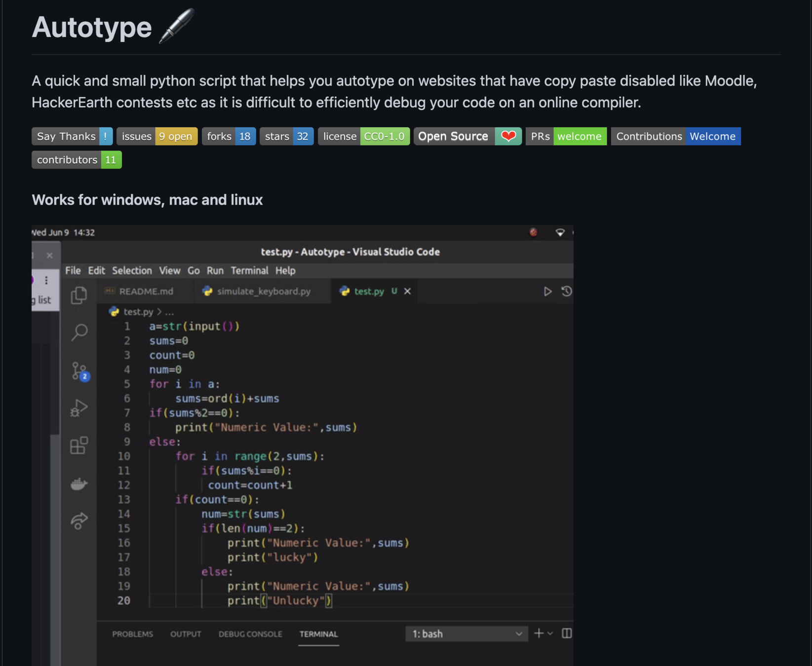Close the test.py editor tab
The height and width of the screenshot is (666, 812).
[408, 291]
